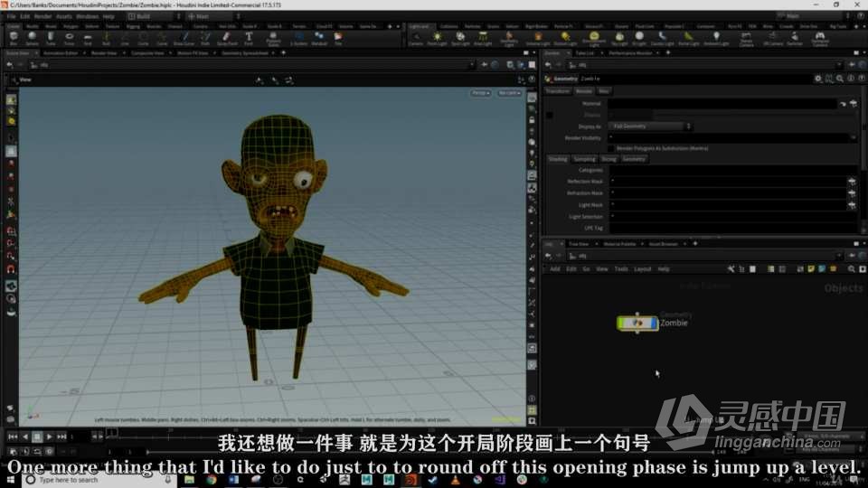Open the Render menu

pos(42,16)
